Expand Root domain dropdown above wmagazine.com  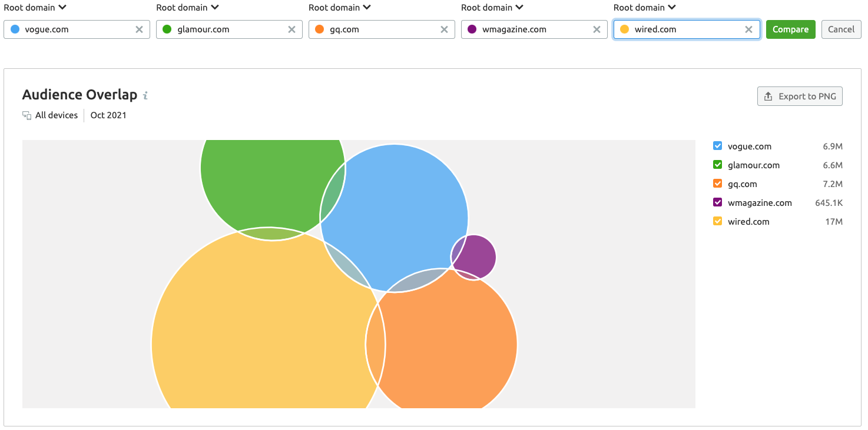[492, 8]
